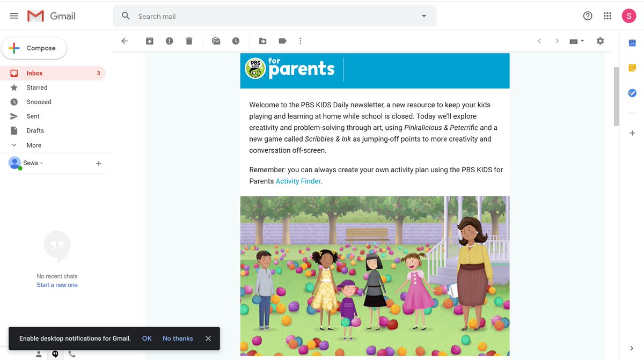Click Start a new one link
Image resolution: width=644 pixels, height=360 pixels.
(x=57, y=285)
